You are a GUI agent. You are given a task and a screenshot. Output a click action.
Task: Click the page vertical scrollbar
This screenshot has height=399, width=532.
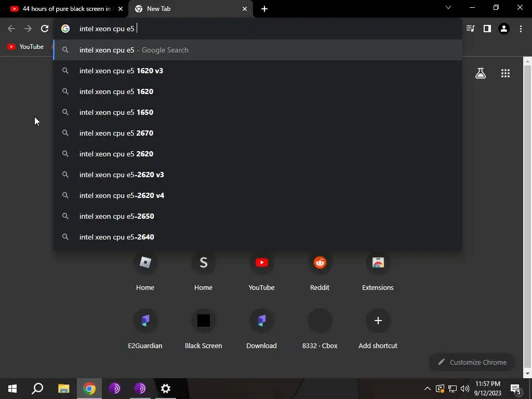click(527, 217)
